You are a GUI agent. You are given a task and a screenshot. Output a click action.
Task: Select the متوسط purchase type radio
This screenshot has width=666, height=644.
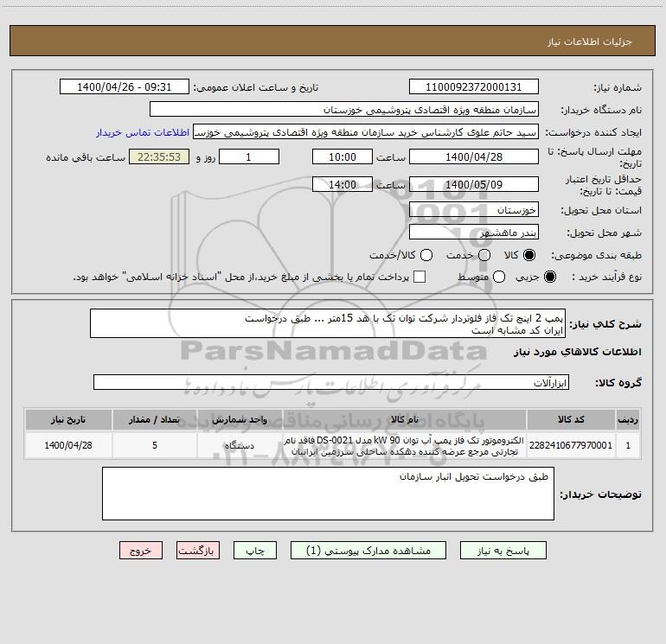pyautogui.click(x=499, y=277)
